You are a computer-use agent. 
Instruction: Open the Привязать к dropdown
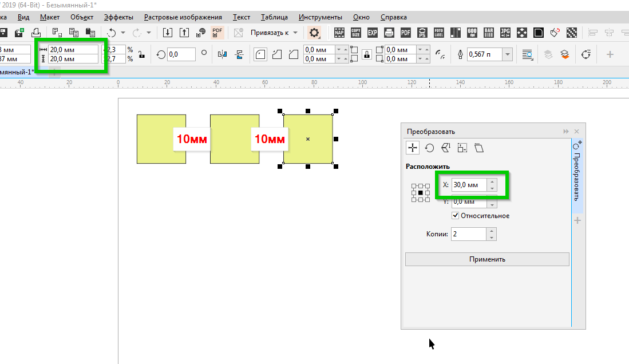(x=274, y=33)
